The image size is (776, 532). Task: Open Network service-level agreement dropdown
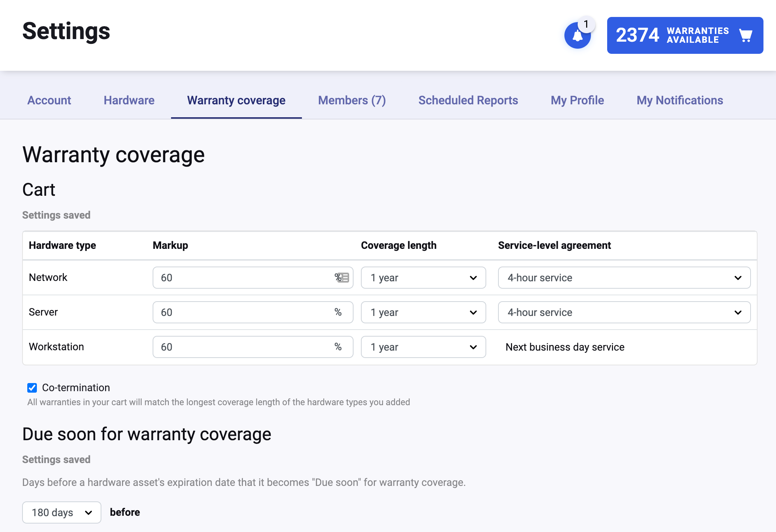pos(624,278)
